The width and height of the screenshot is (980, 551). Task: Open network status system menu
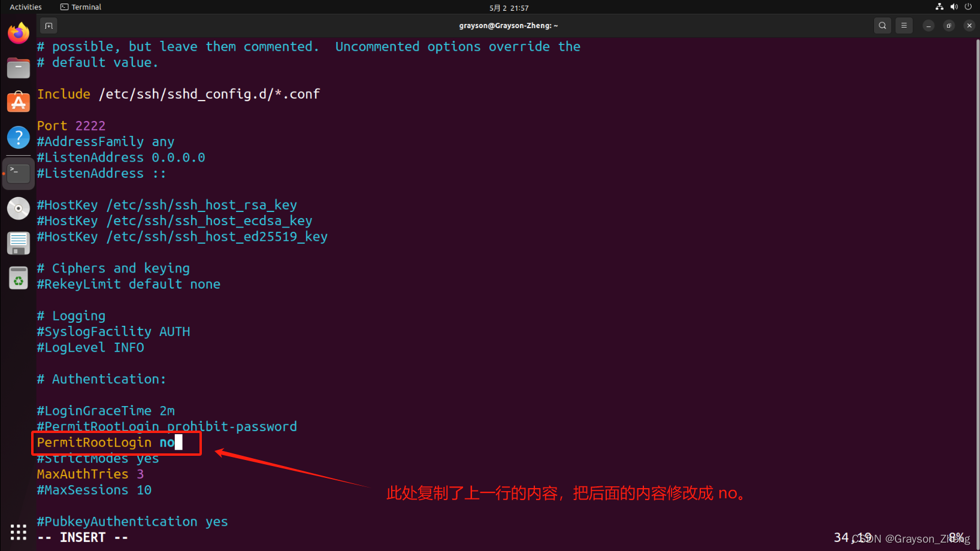pos(939,7)
